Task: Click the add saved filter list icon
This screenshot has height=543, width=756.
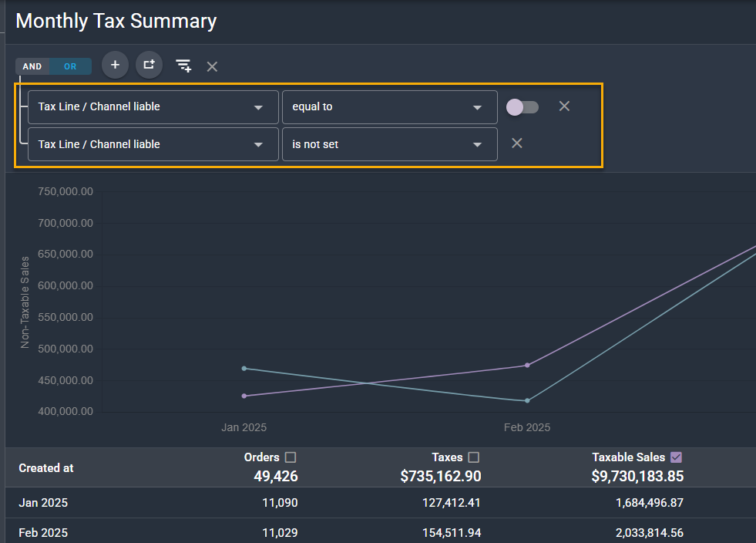Action: (x=183, y=66)
